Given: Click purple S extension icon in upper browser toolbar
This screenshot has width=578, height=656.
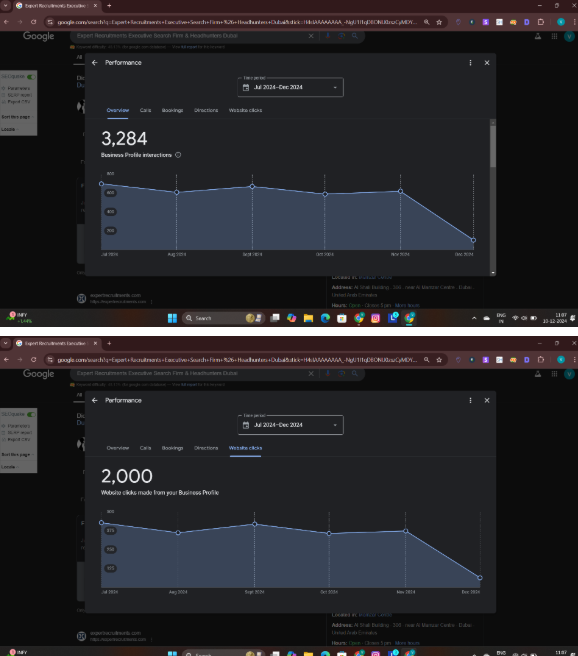Looking at the screenshot, I should pyautogui.click(x=486, y=22).
